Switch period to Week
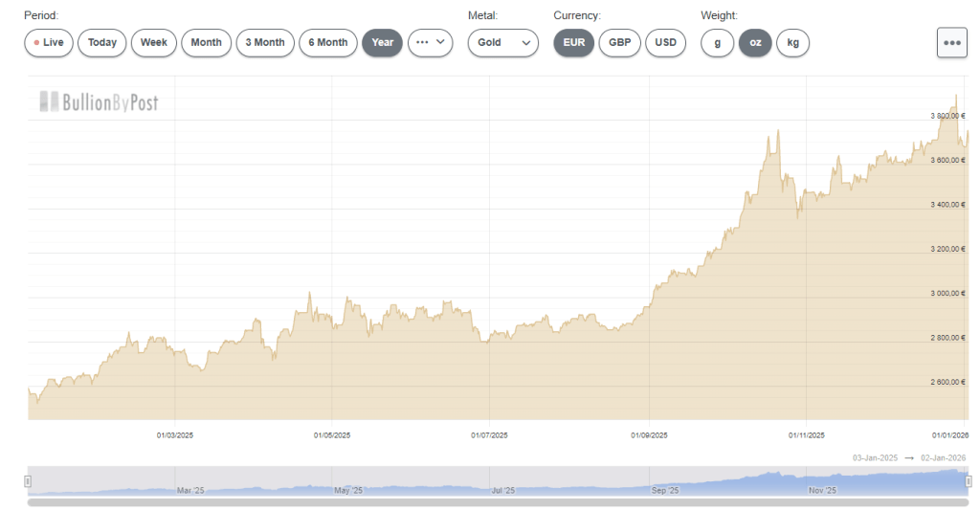This screenshot has height=511, width=980. tap(154, 43)
